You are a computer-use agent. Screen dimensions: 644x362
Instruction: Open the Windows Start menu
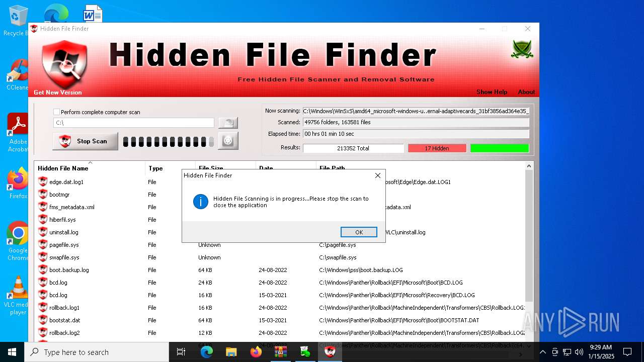(x=12, y=352)
